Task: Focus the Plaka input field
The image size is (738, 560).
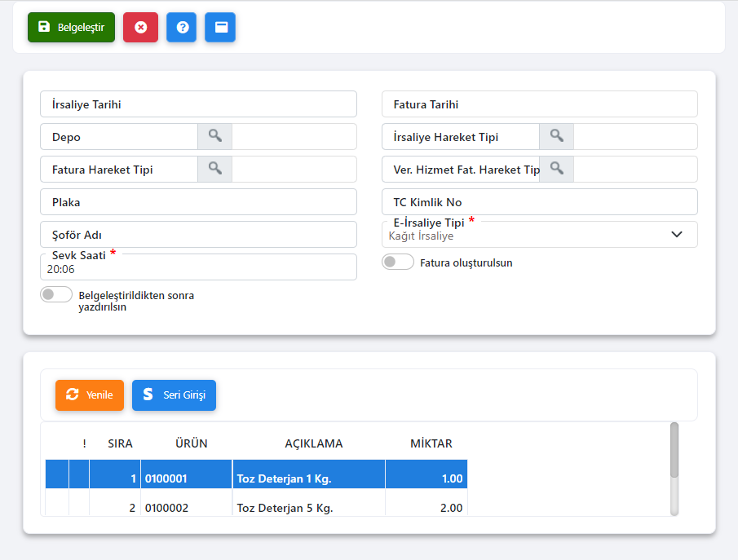Action: click(198, 202)
